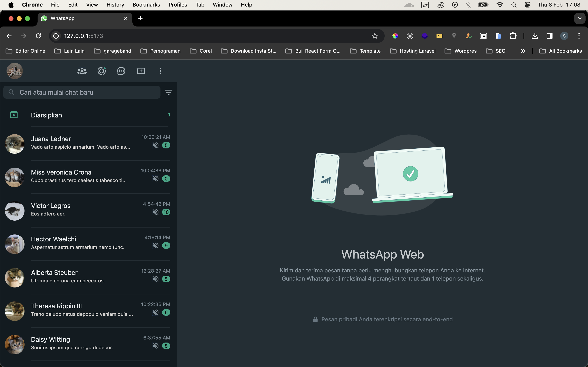Click the Diarsipkan archive icon
This screenshot has height=367, width=588.
pyautogui.click(x=14, y=115)
